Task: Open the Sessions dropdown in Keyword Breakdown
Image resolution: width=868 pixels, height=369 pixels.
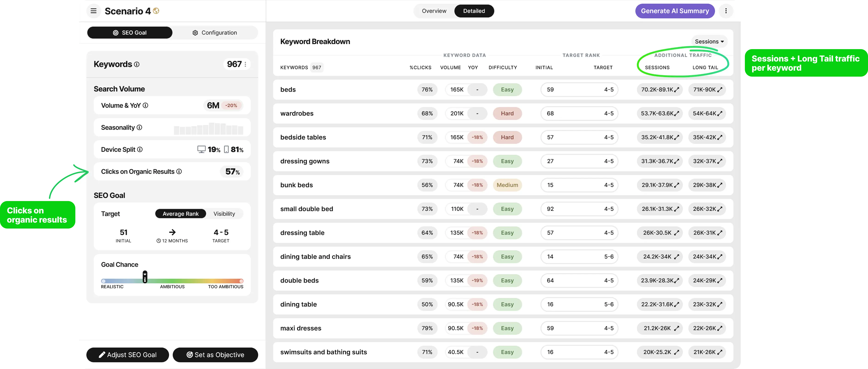Action: pyautogui.click(x=709, y=41)
